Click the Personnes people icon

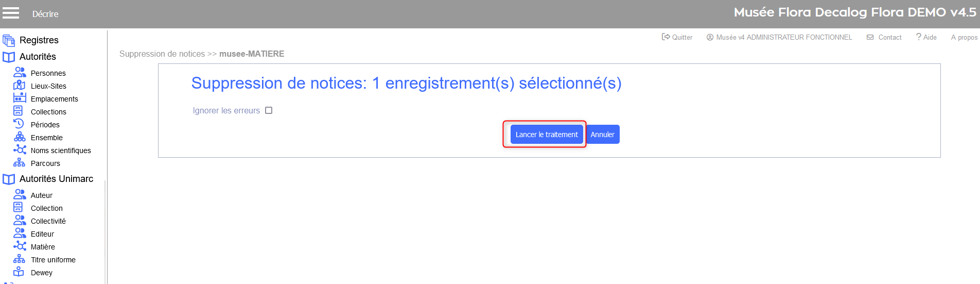coord(20,73)
